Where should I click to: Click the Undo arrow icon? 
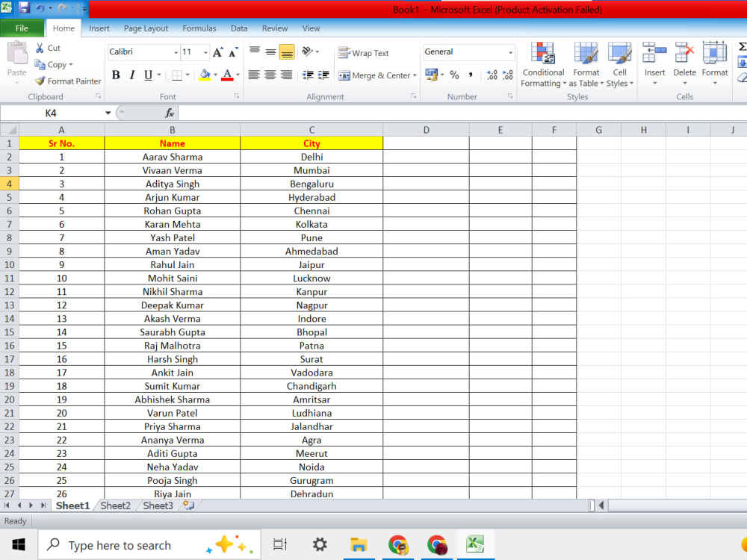[x=40, y=7]
